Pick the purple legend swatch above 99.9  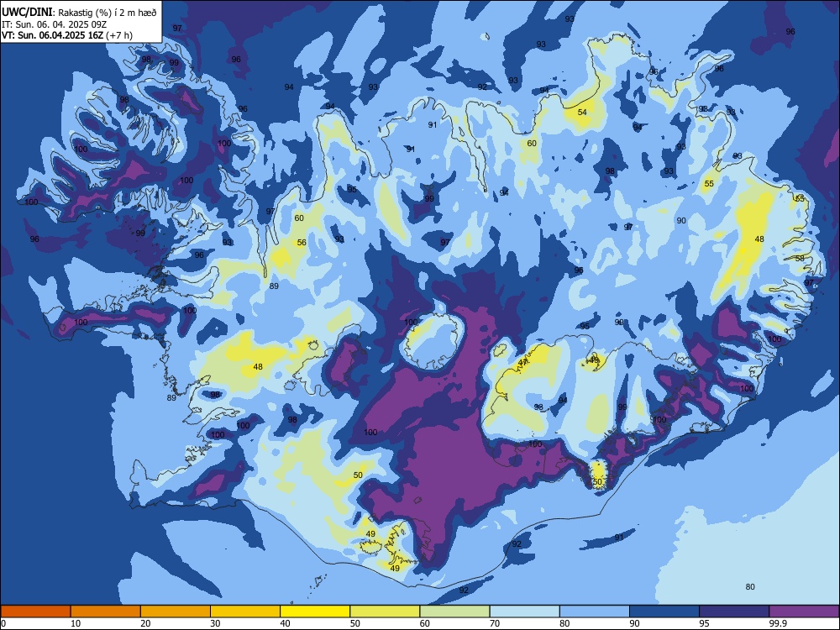click(x=804, y=612)
